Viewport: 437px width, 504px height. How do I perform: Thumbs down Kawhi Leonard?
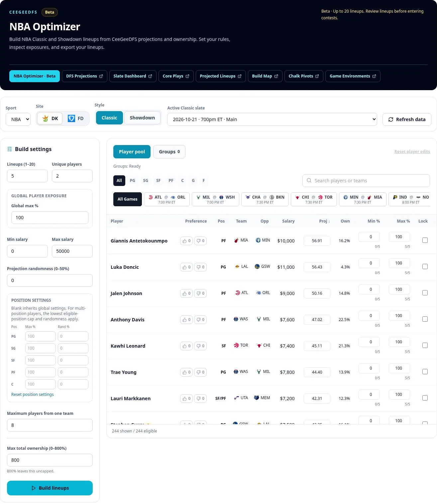200,346
